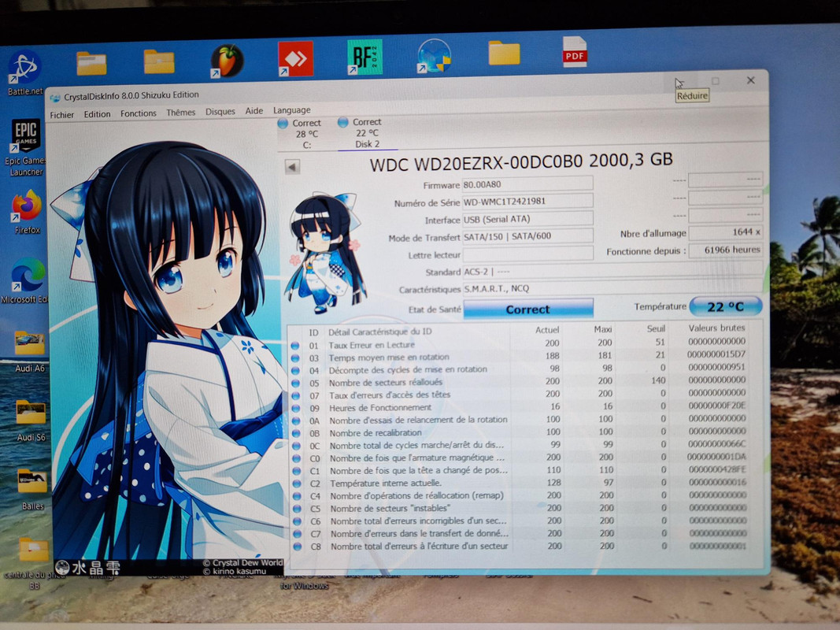840x630 pixels.
Task: Open the BF 2042 desktop shortcut
Action: 364,57
